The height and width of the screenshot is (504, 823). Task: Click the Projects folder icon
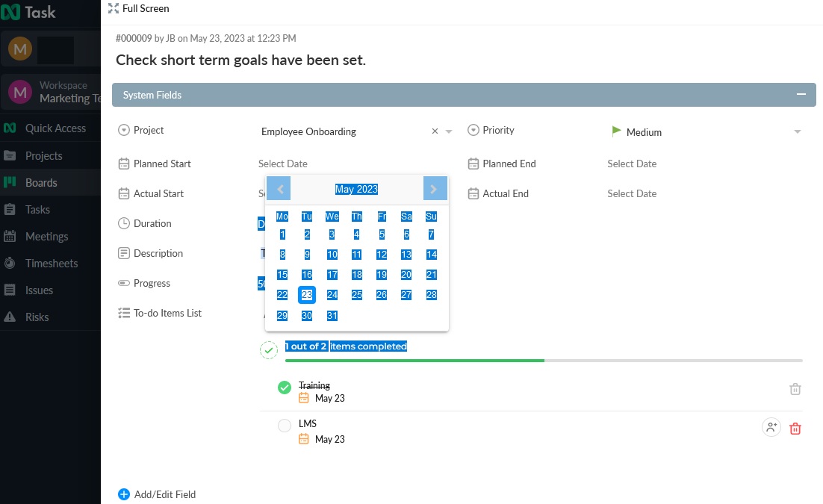tap(10, 155)
